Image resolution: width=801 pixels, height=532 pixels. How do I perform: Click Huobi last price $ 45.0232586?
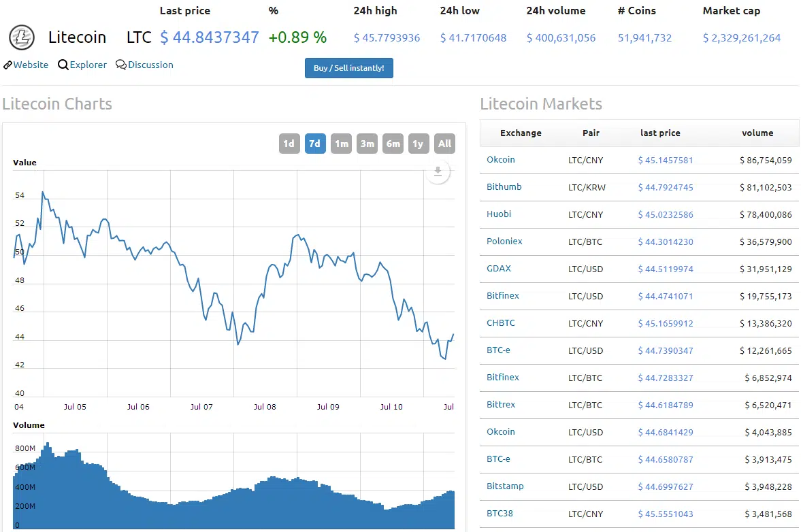pyautogui.click(x=665, y=214)
